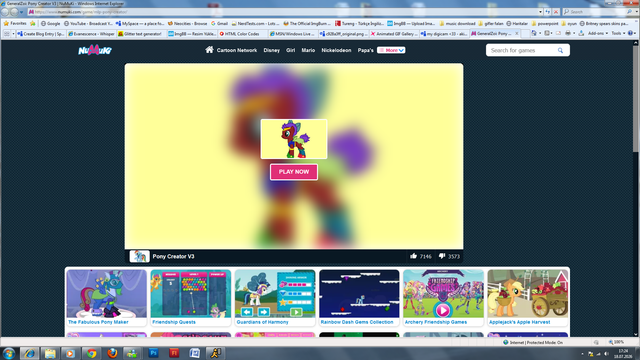Open the Windows Start button

[x=9, y=353]
